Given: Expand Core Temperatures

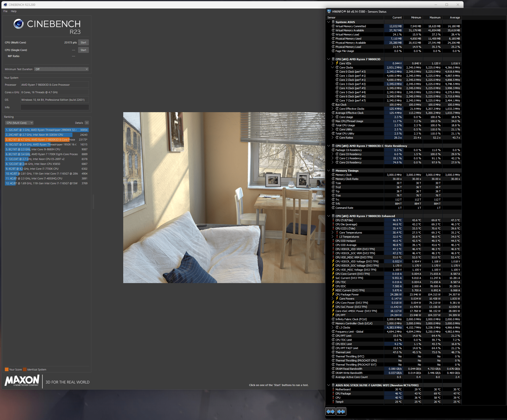Looking at the screenshot, I should [x=332, y=232].
